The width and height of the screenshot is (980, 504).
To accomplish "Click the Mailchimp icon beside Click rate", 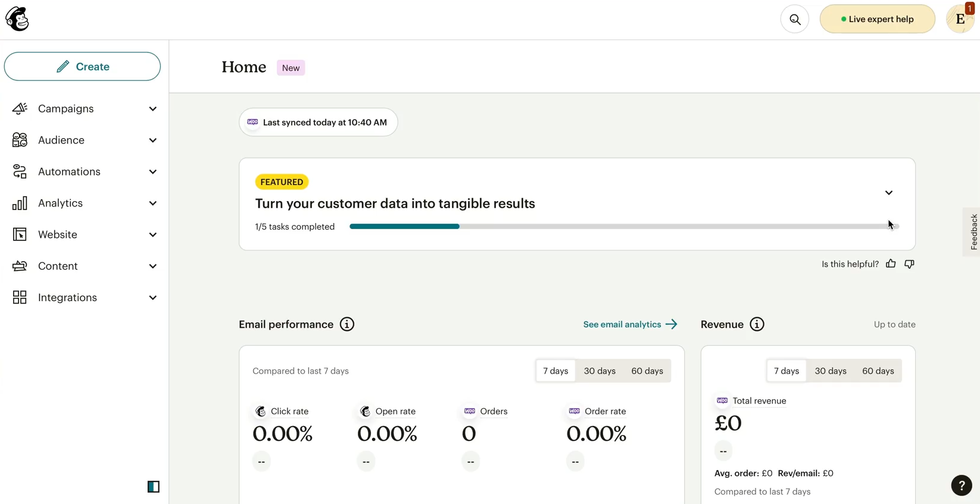I will pyautogui.click(x=260, y=411).
